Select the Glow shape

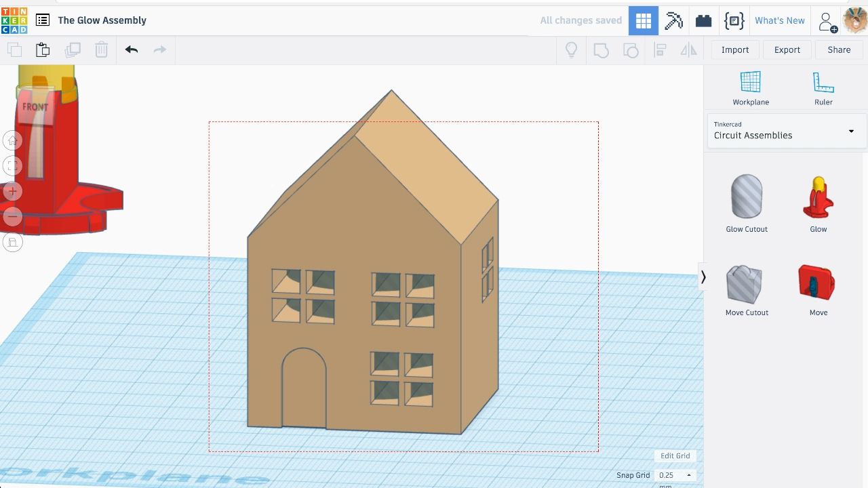pos(818,203)
